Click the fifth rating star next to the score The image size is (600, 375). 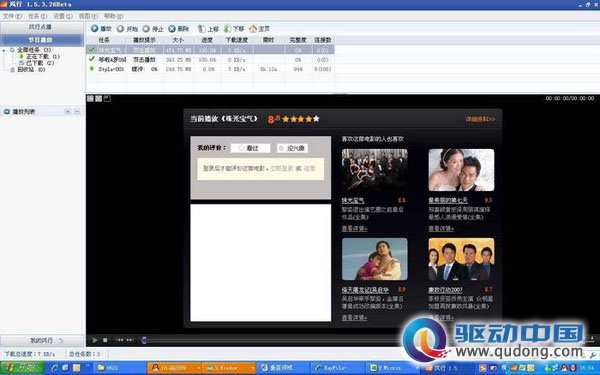pyautogui.click(x=316, y=119)
